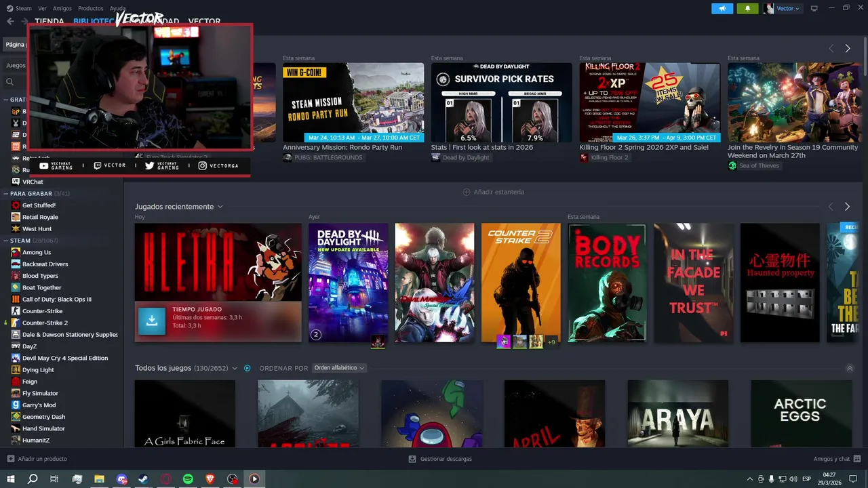Click the Dying Light sidebar icon
This screenshot has height=488, width=868.
point(16,370)
